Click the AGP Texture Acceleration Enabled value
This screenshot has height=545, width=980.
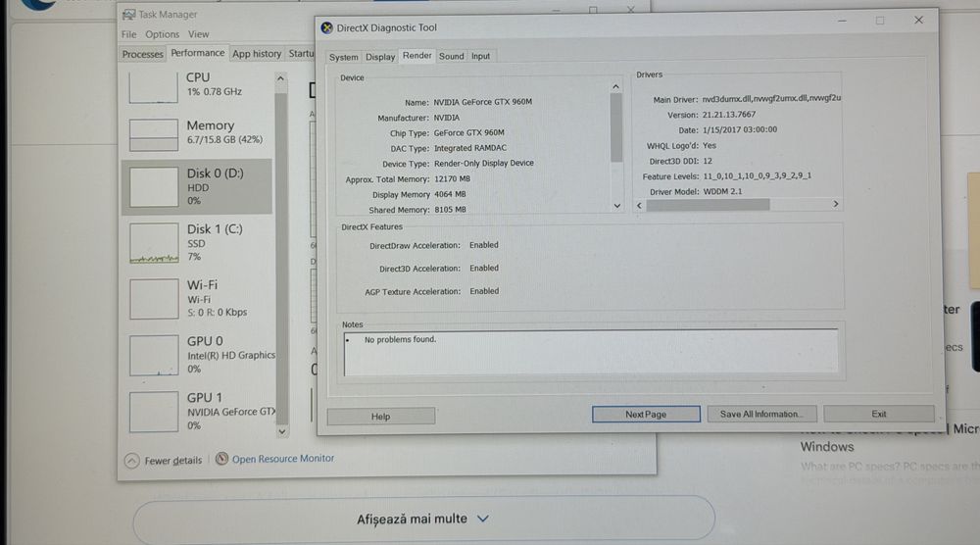coord(484,291)
